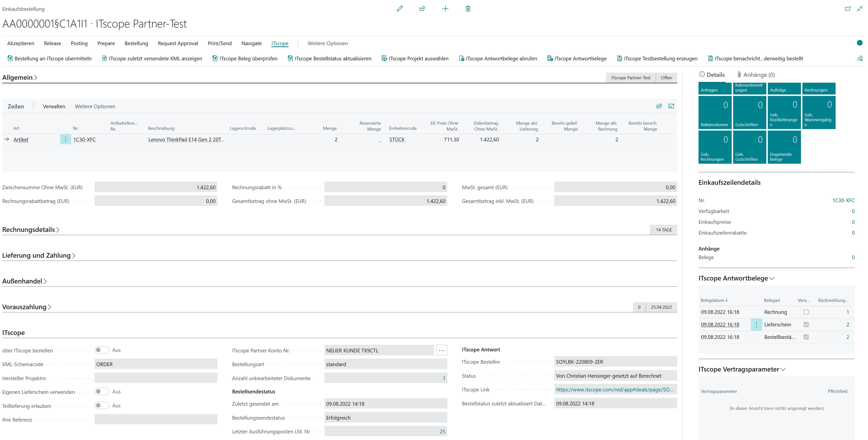Click ellipsis button beside Partner Konto Nr.
This screenshot has height=440, width=868.
click(x=441, y=350)
